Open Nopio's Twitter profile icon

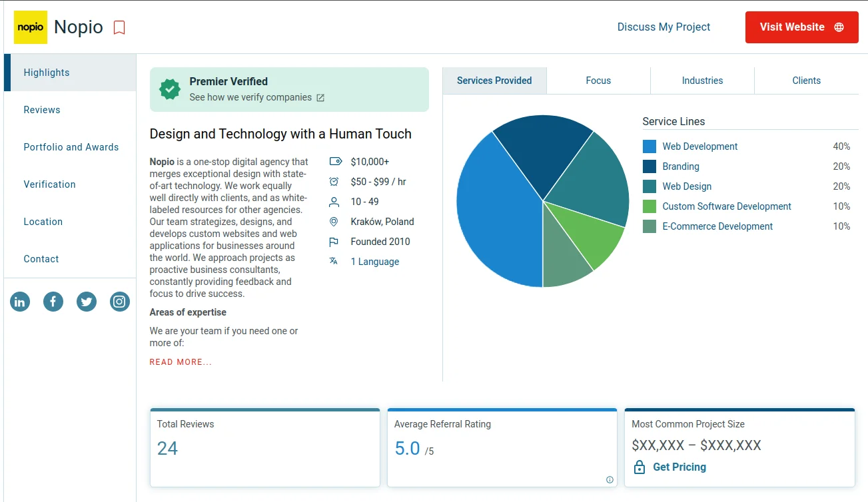pos(87,302)
